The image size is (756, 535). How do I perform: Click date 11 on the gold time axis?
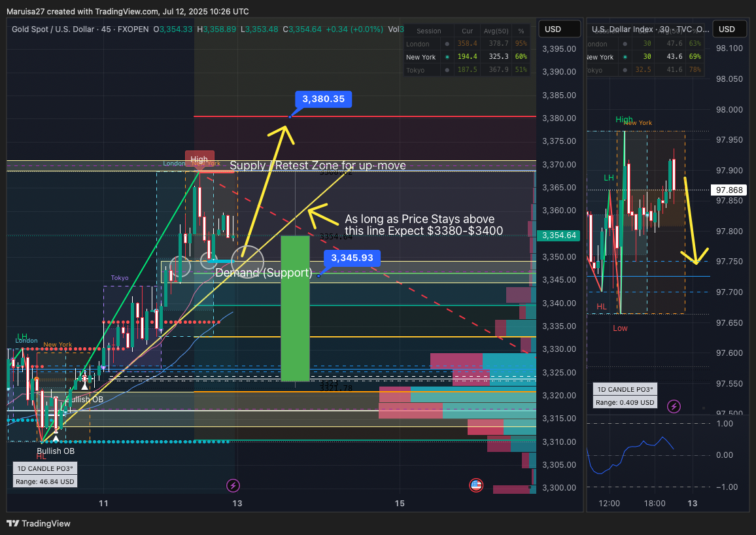(x=103, y=503)
